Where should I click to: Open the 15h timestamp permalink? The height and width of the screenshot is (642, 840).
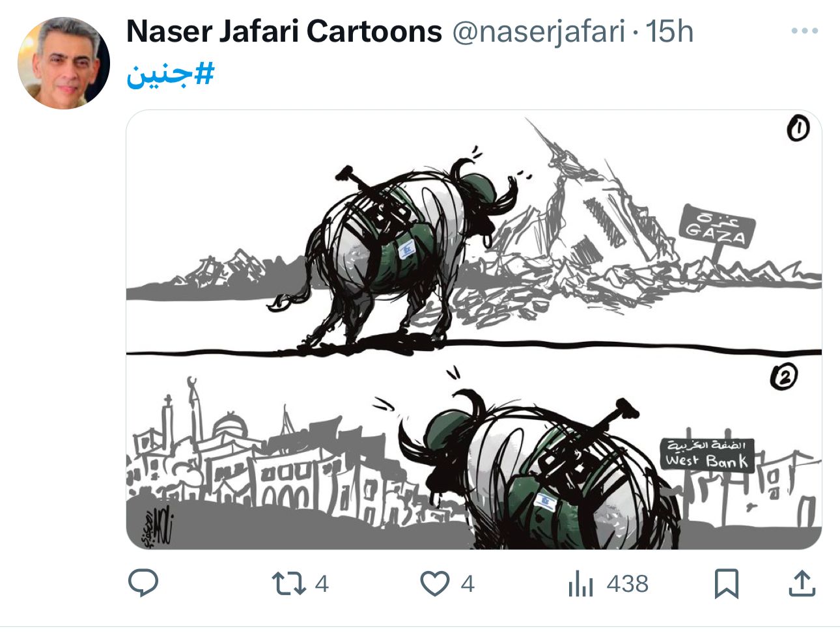(x=669, y=31)
